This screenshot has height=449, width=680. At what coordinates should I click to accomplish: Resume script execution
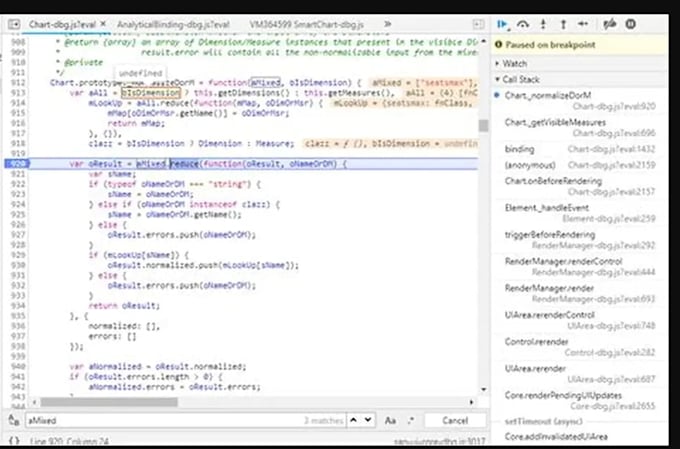click(x=502, y=24)
